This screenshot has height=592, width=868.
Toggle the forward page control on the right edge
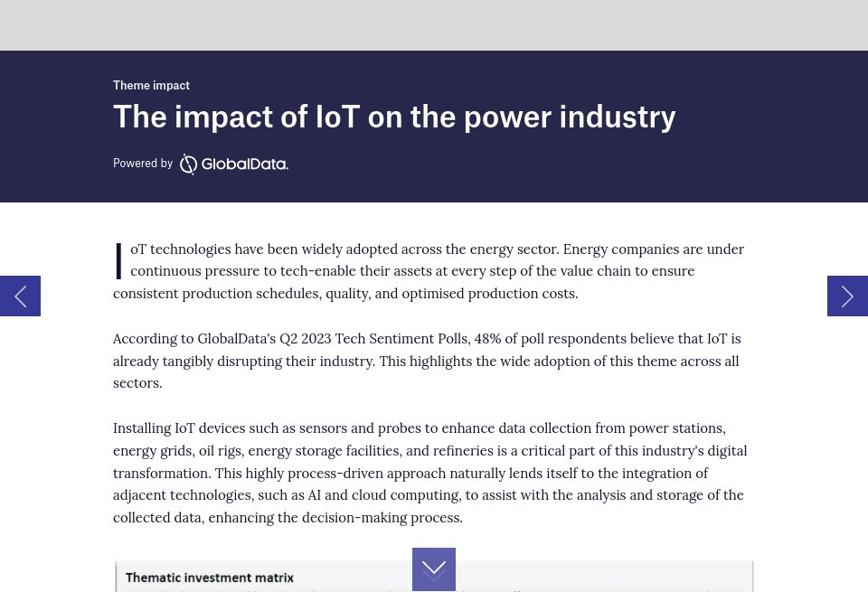point(847,296)
